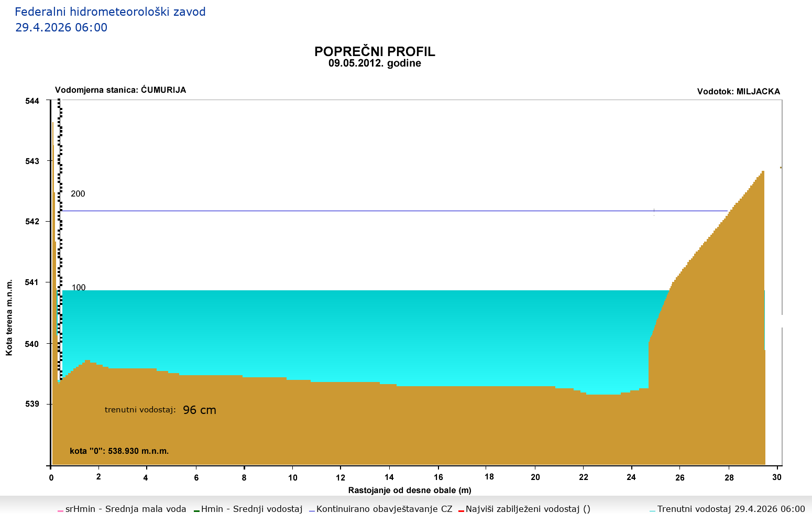Click 'Kontinuirano obavještavanje CZ' legend label
Screen dimensions: 812x524
pyautogui.click(x=384, y=509)
